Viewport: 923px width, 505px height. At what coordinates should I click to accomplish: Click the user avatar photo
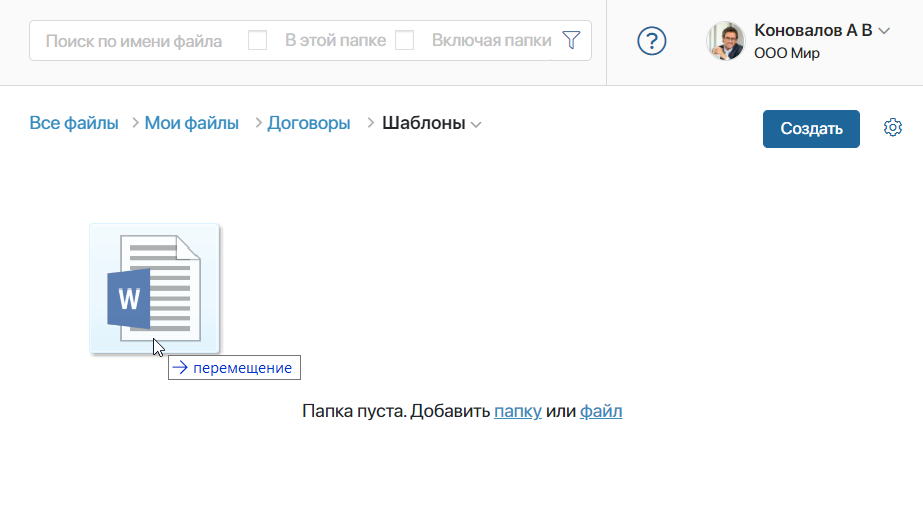point(726,41)
